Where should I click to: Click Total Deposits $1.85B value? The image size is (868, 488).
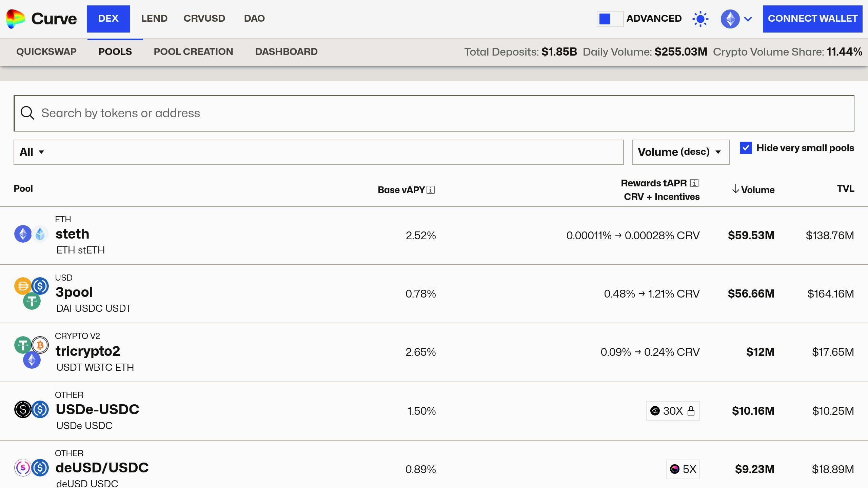[559, 52]
